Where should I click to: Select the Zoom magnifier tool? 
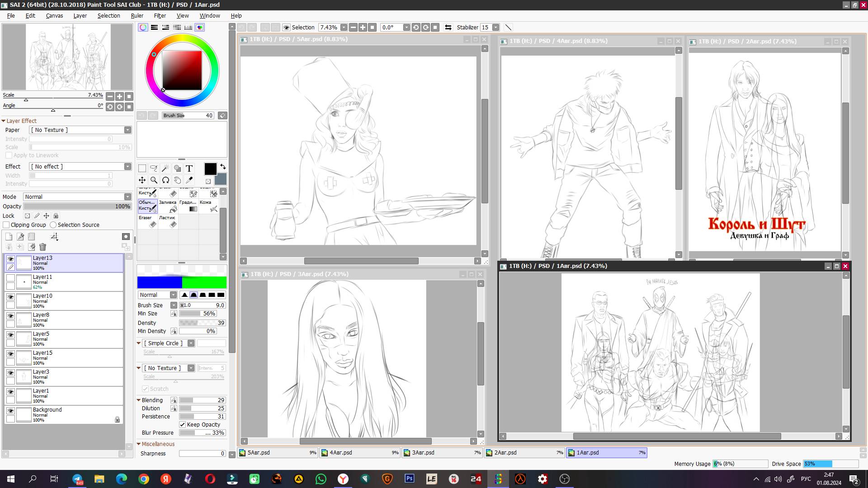click(154, 180)
